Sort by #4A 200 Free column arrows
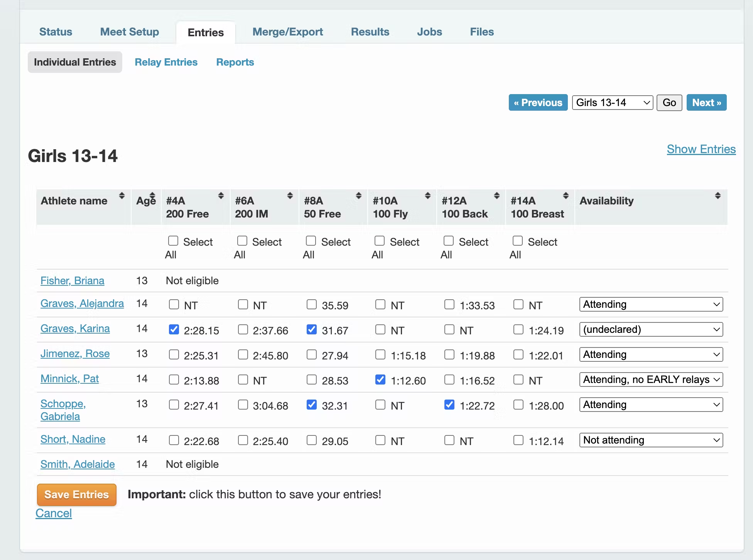The height and width of the screenshot is (560, 753). (x=221, y=196)
